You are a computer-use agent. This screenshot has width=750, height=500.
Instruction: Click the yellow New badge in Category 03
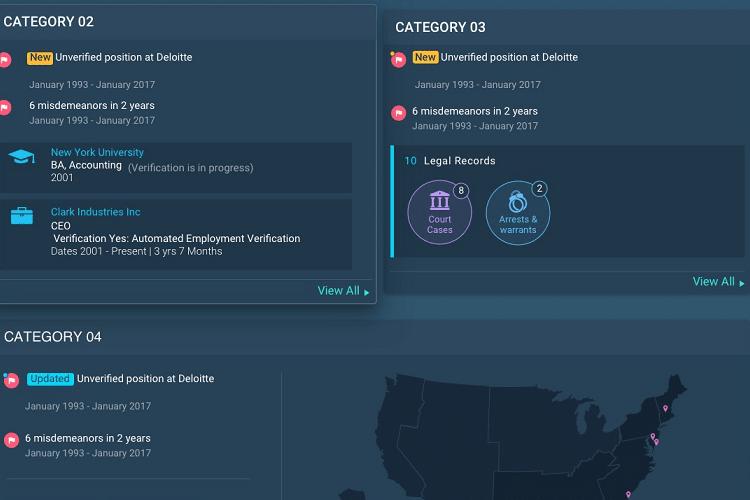(x=425, y=57)
